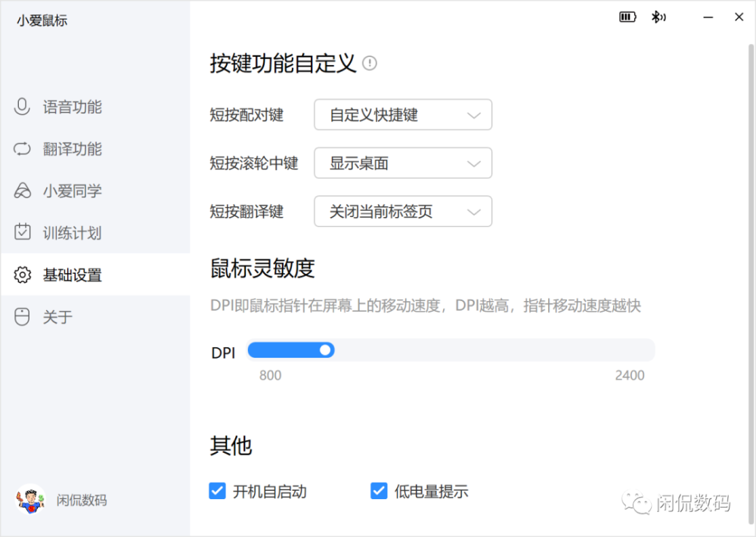Click the vertical scrollbar on the right

coord(751,284)
